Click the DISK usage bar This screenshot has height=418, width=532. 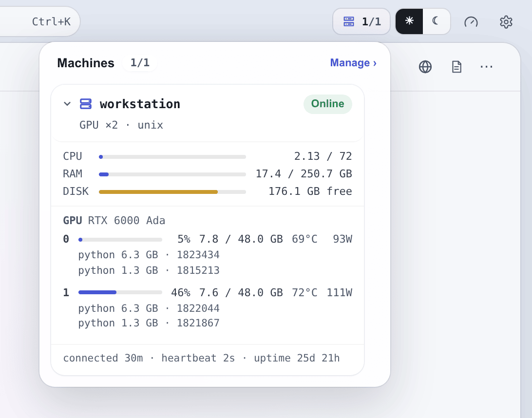tap(172, 192)
